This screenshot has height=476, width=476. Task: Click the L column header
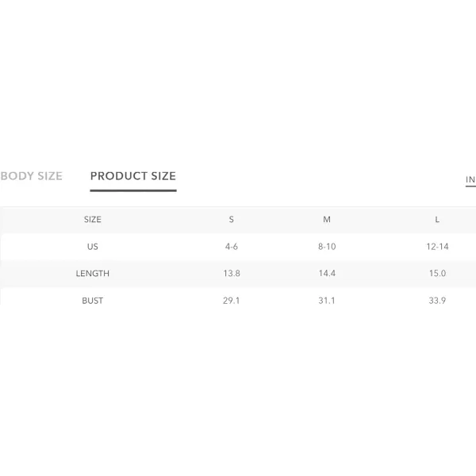[x=437, y=220]
